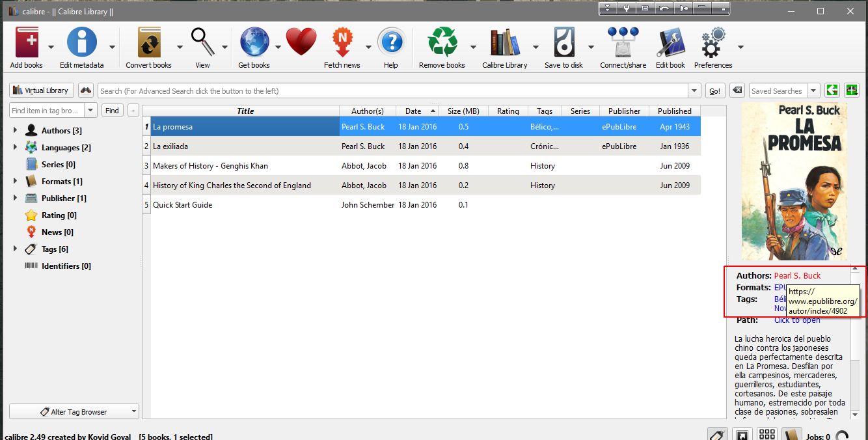Screen dimensions: 868x440
Task: Toggle the tag browser status bar icon
Action: (717, 435)
